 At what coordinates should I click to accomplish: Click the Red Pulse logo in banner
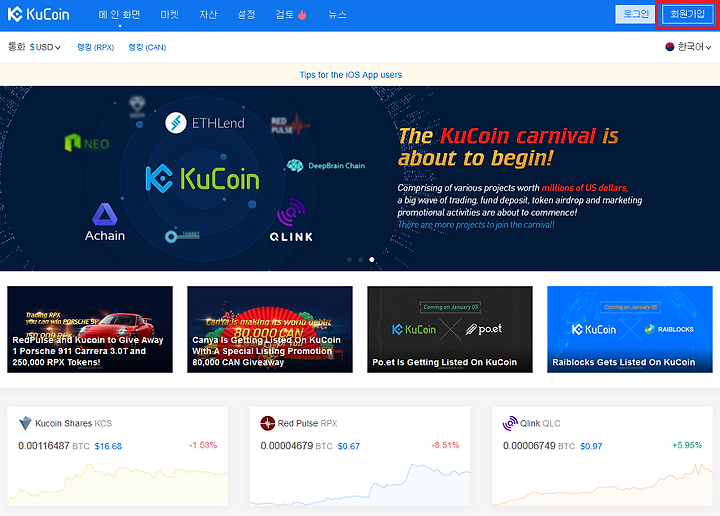click(x=290, y=124)
